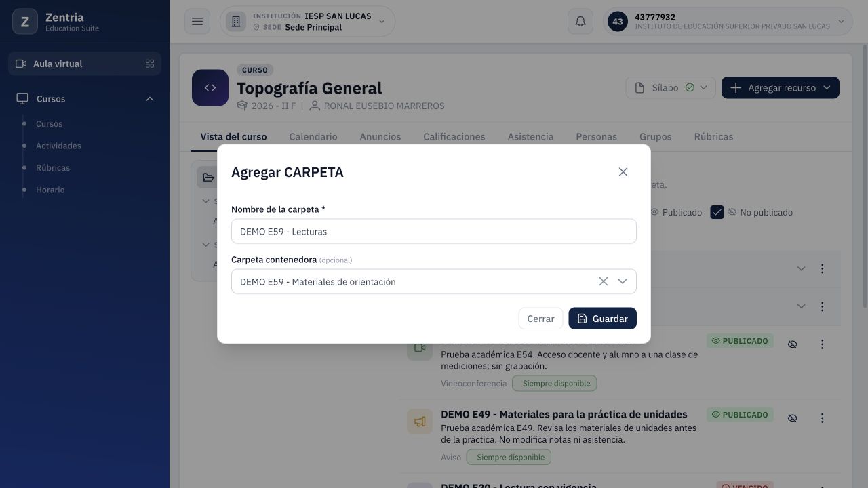Switch to the Calendario tab
868x488 pixels.
313,136
